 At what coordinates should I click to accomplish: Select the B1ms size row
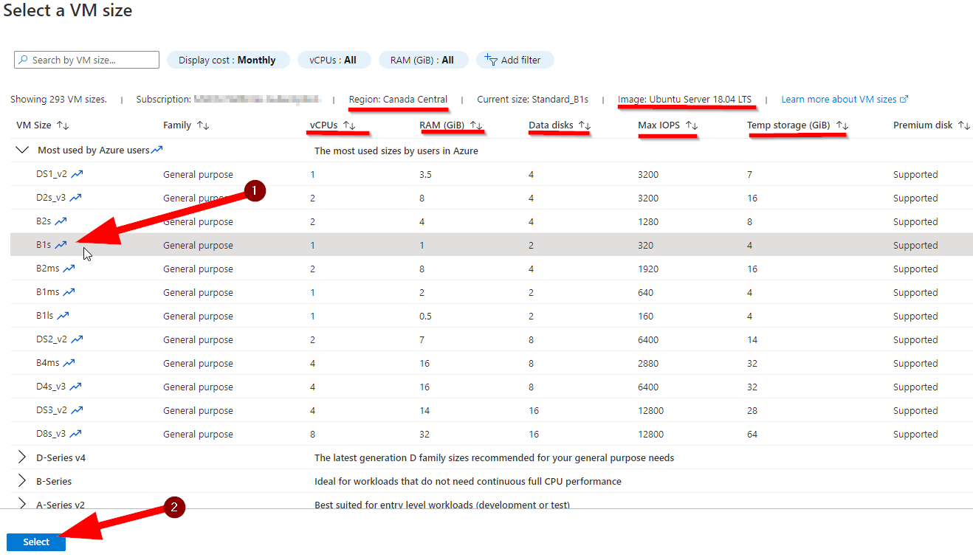[x=492, y=292]
